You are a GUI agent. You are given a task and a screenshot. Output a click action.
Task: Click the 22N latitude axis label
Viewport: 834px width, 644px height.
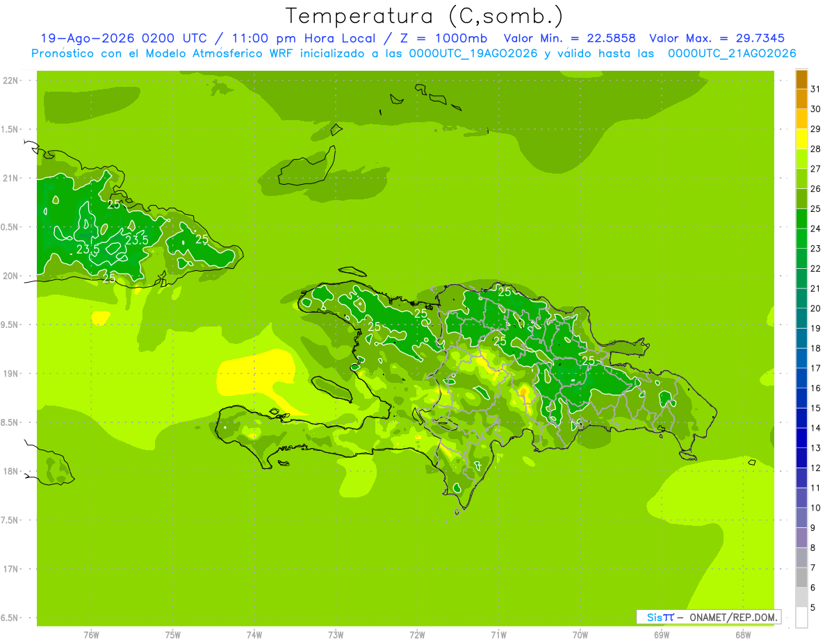click(x=12, y=81)
